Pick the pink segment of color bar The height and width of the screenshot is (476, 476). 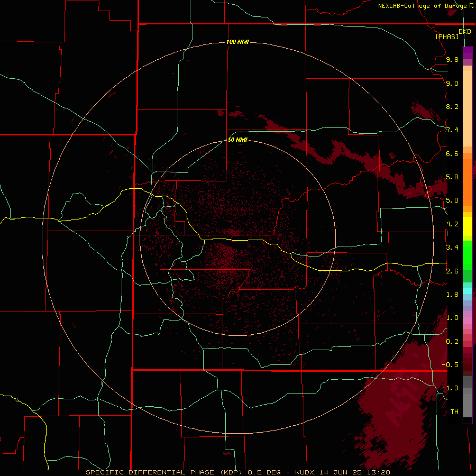(467, 321)
